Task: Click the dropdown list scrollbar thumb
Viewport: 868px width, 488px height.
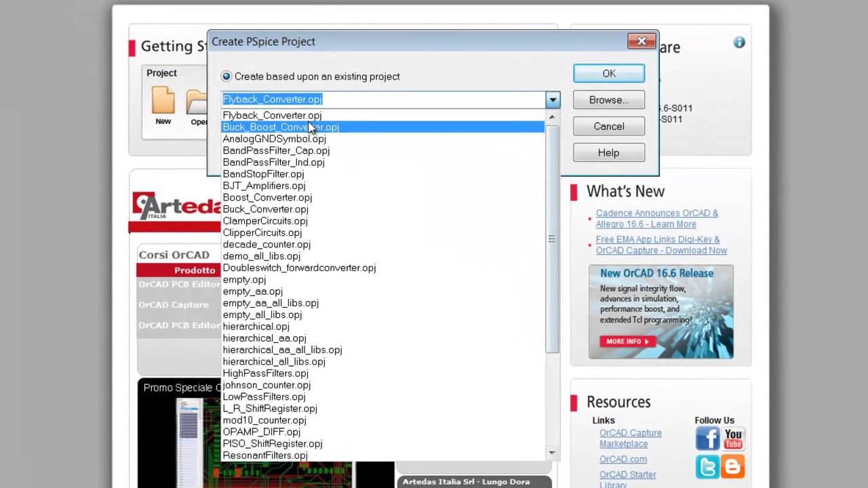Action: point(552,239)
